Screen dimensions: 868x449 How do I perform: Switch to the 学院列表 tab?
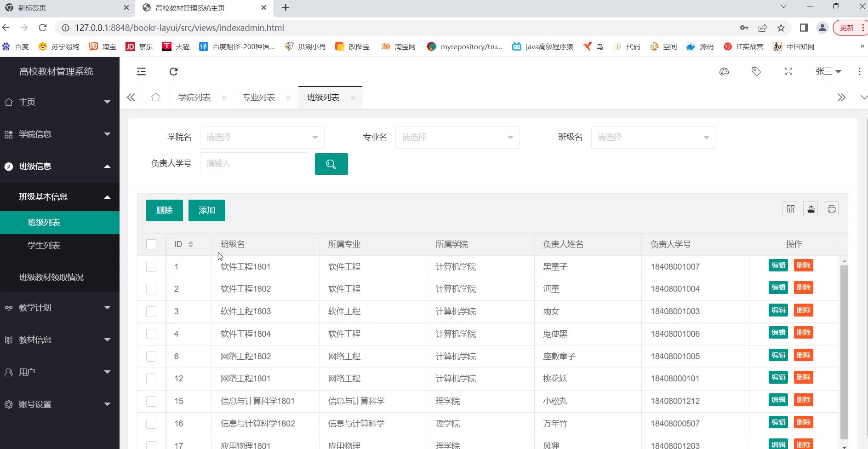point(194,98)
